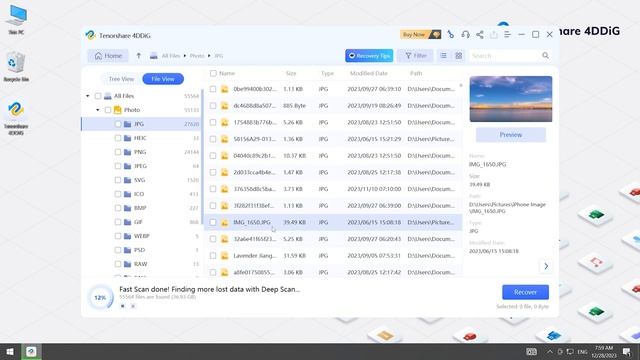
Task: Pause the deep scan
Action: coord(133,306)
